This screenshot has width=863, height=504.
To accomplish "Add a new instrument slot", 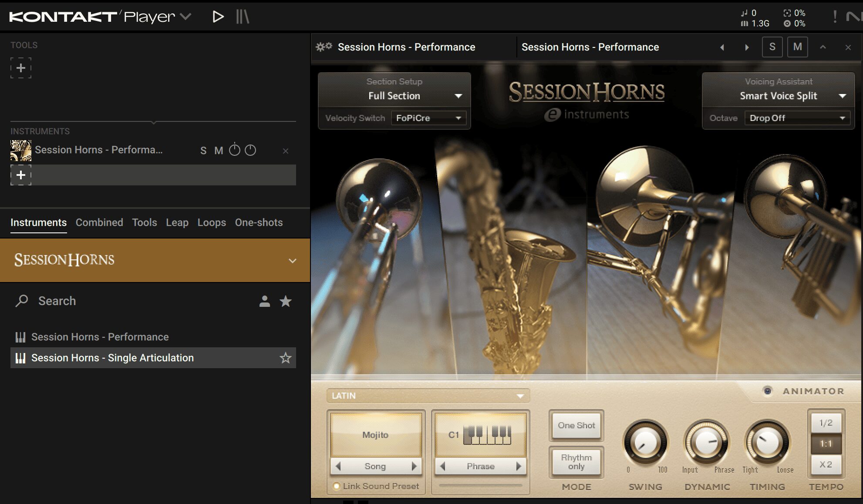I will coord(21,175).
